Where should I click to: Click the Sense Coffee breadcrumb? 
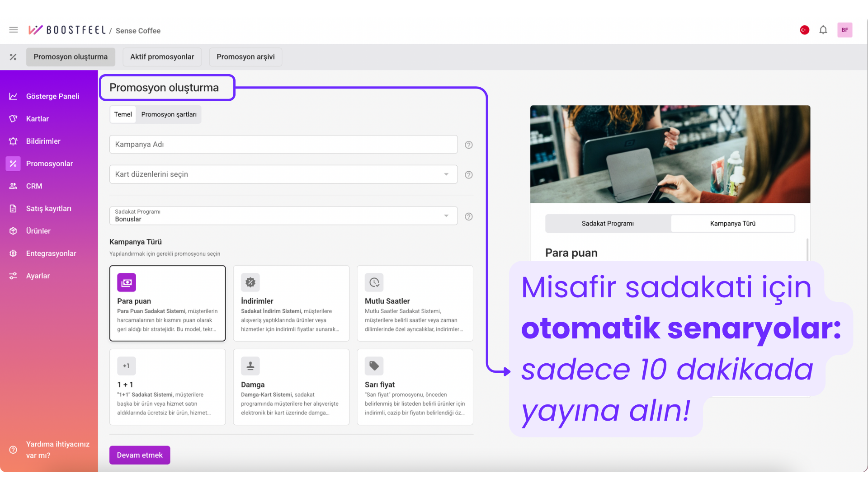(138, 31)
